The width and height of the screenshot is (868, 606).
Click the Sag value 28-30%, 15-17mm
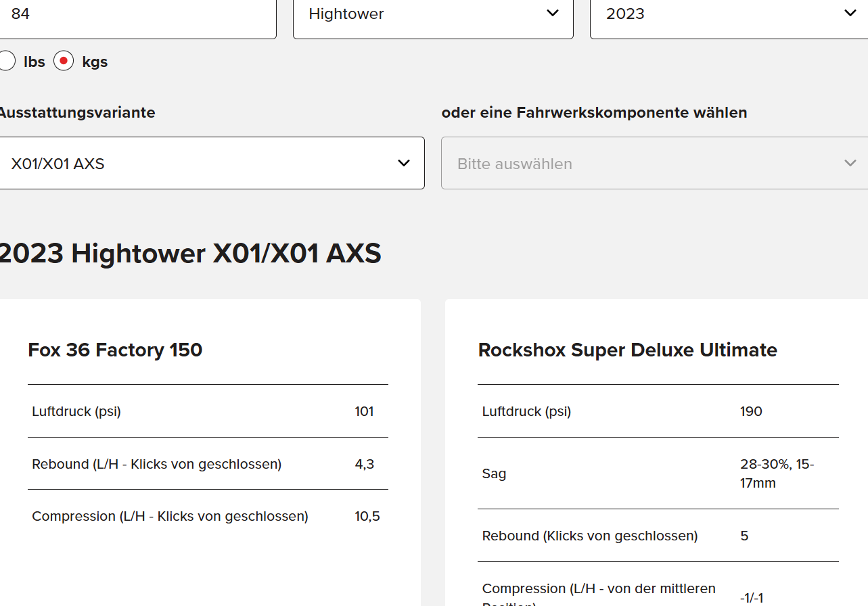777,473
